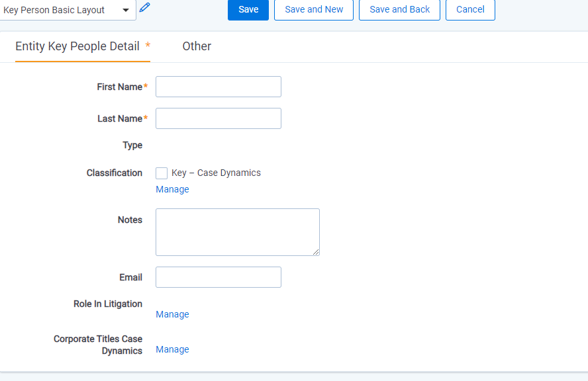Screen dimensions: 588x381
Task: Focus the Email input field
Action: (219, 277)
